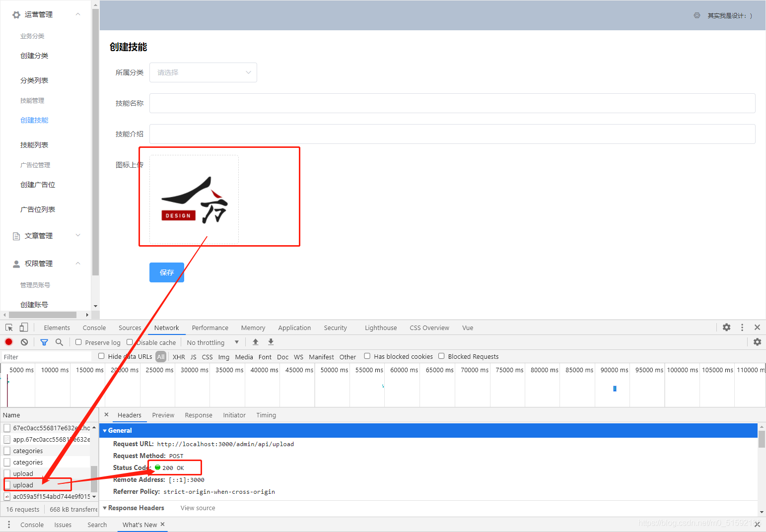The image size is (766, 532).
Task: Open network panel settings gear
Action: tap(757, 342)
